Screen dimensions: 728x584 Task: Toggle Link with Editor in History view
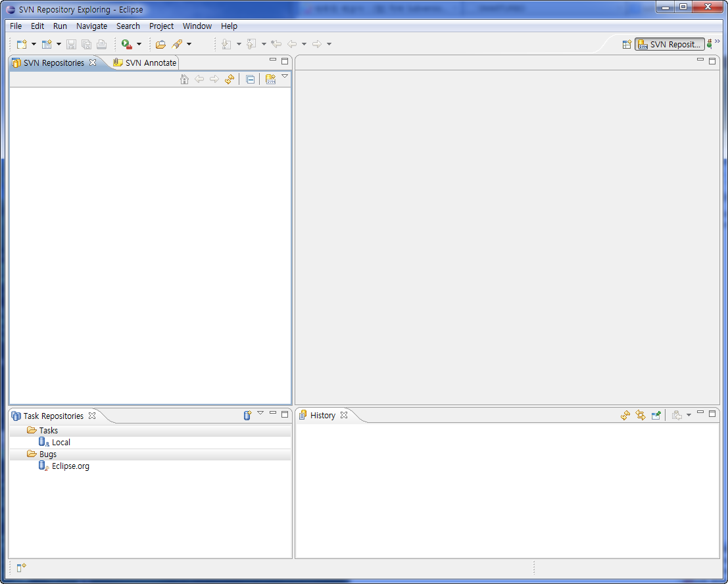(x=641, y=416)
